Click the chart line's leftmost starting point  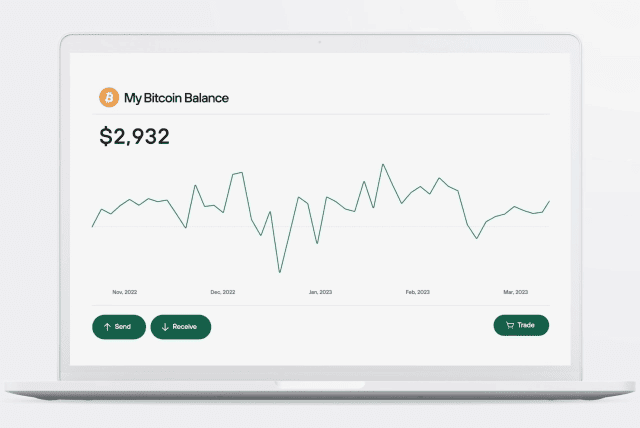coord(92,227)
